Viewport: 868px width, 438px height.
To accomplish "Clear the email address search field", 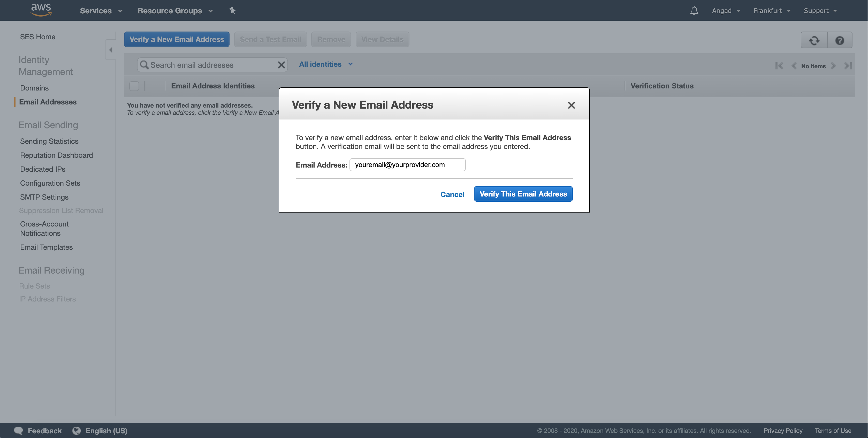I will 281,65.
